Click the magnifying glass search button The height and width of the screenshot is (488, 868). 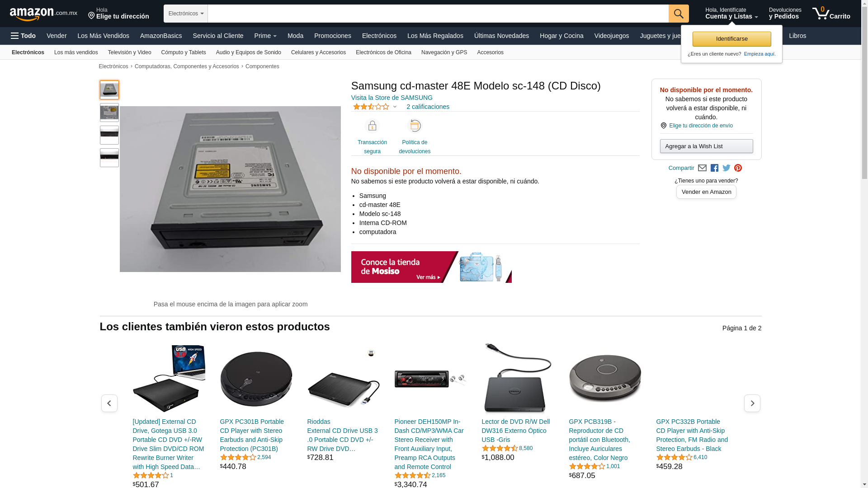(679, 14)
